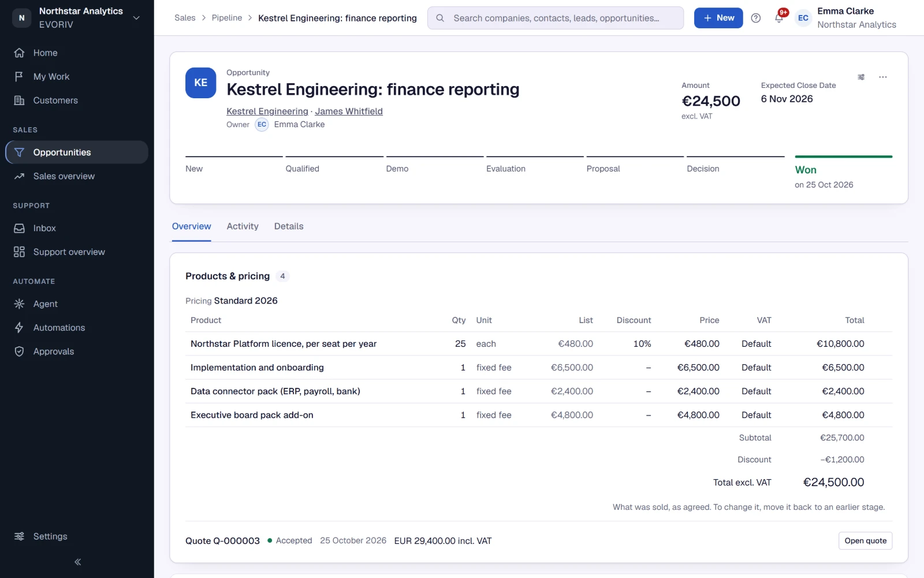Click the Open quote button
The height and width of the screenshot is (578, 924).
point(865,540)
